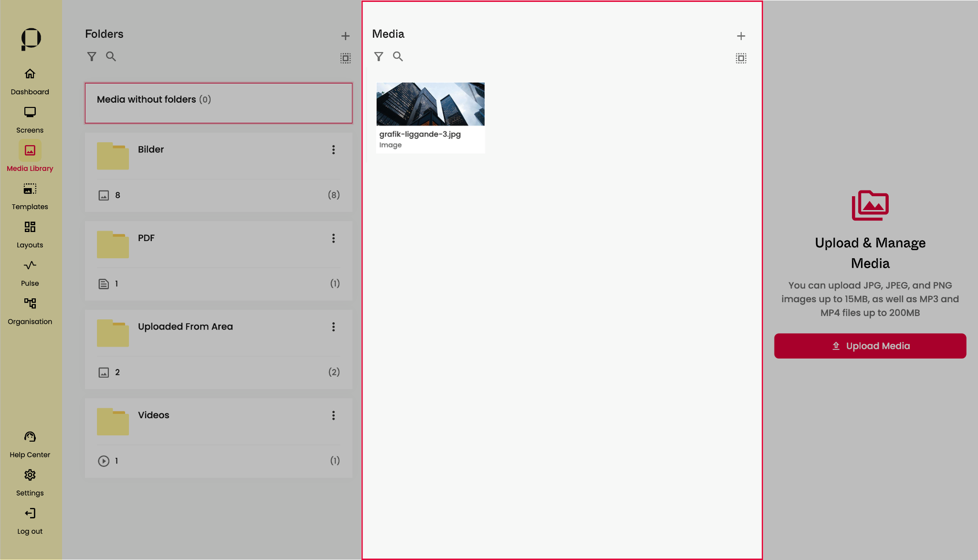
Task: Open the grafik-liggande-3.jpg thumbnail
Action: pyautogui.click(x=430, y=105)
